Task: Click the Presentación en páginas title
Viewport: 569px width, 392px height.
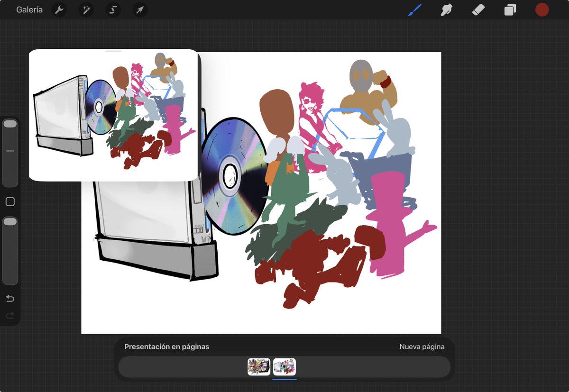Action: coord(166,347)
